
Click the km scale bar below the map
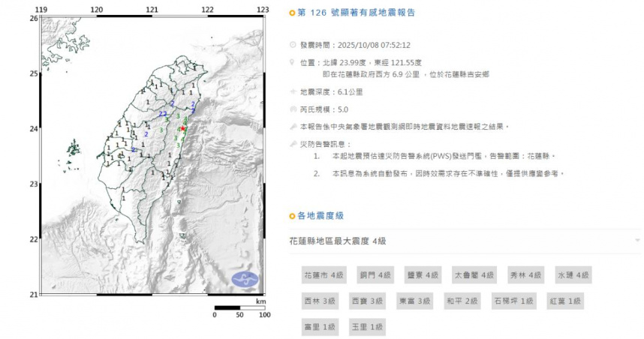click(239, 307)
